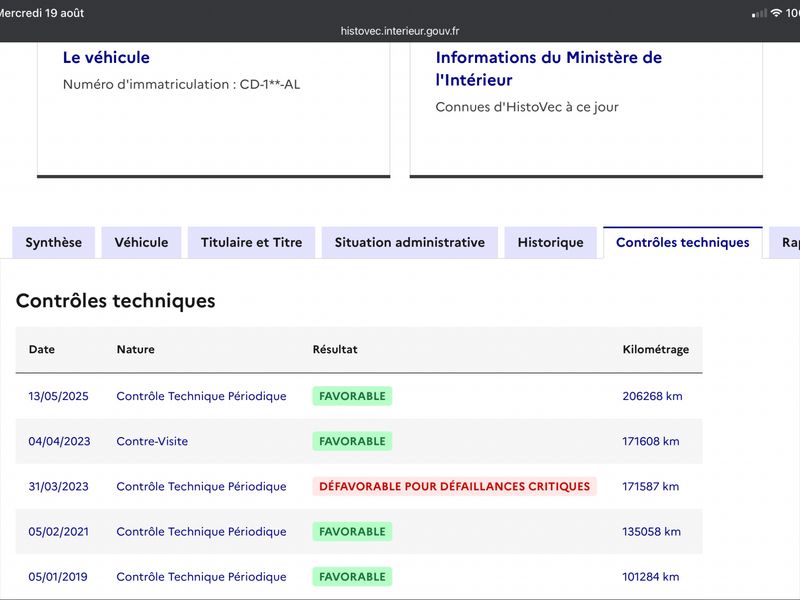Click the Résultat column header
Viewport: 800px width, 600px height.
pyautogui.click(x=335, y=349)
